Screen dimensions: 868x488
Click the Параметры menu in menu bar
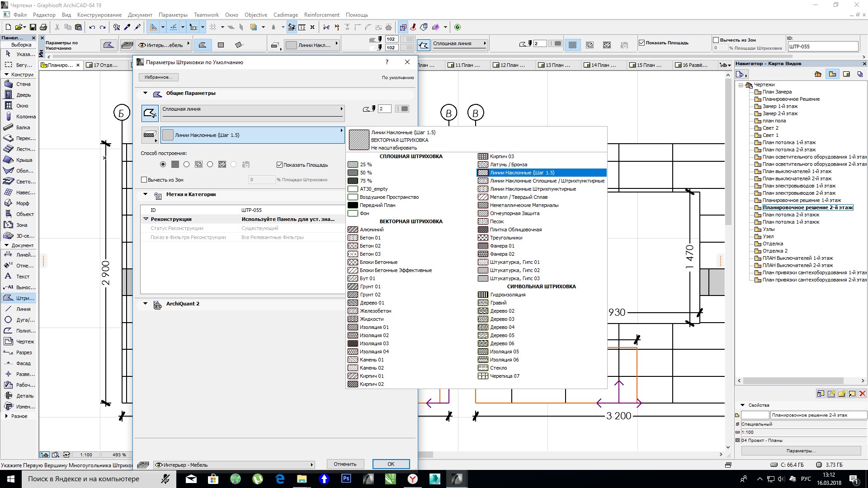173,14
